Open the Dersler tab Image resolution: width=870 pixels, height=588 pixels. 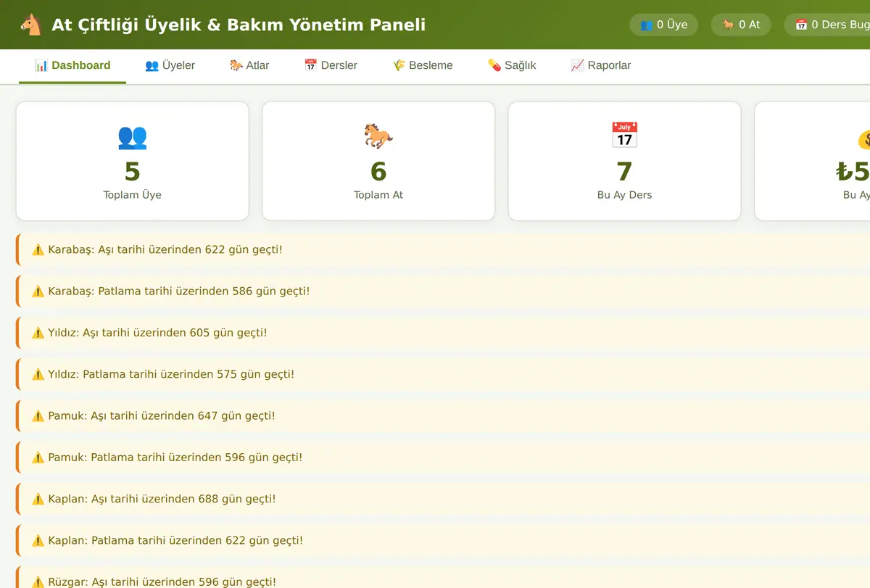[331, 65]
